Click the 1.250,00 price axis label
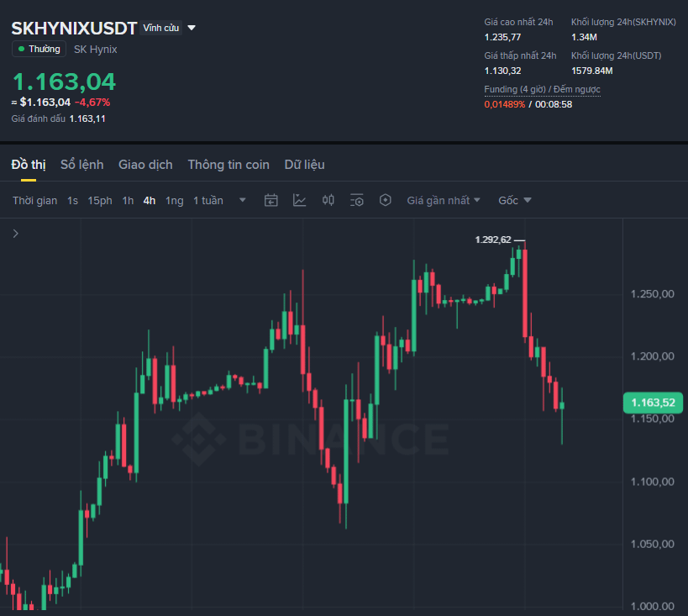Screen dimensions: 688x616 (653, 294)
